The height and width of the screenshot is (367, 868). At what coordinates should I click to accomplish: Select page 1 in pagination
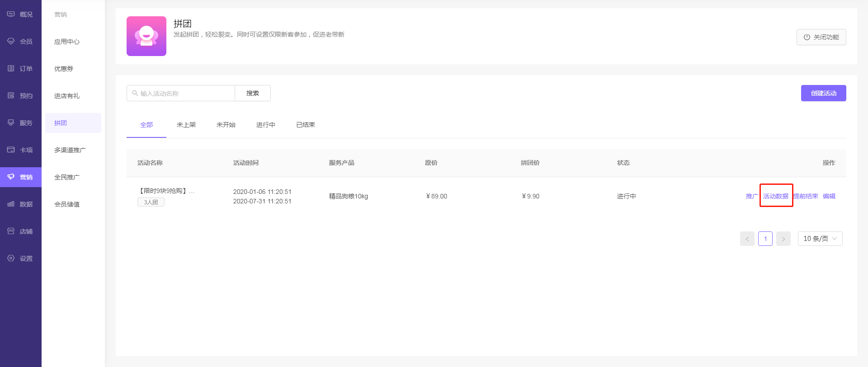(x=765, y=239)
